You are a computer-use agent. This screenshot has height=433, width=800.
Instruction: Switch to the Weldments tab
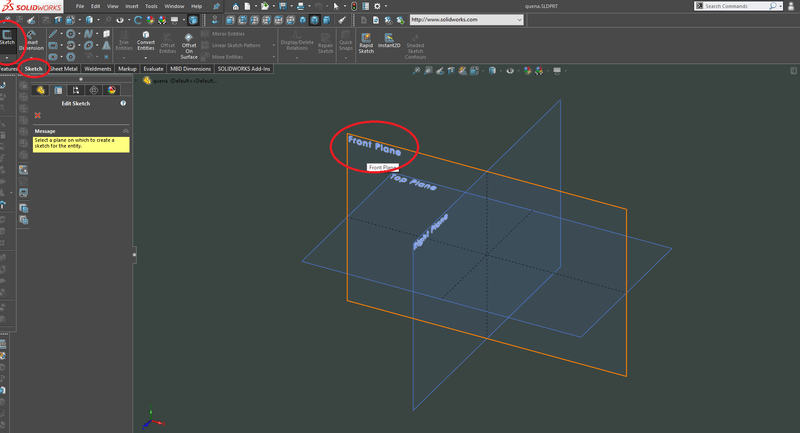[97, 69]
